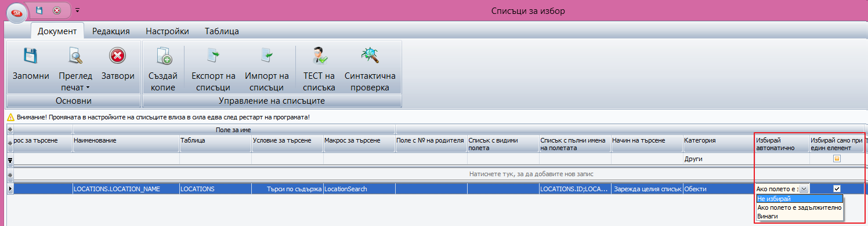This screenshot has width=868, height=226.
Task: Click the Зарежда целия списък cell
Action: (647, 189)
